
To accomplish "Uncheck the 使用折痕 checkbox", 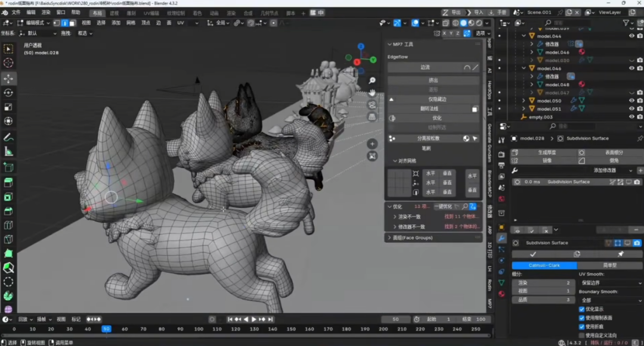I will (x=581, y=327).
